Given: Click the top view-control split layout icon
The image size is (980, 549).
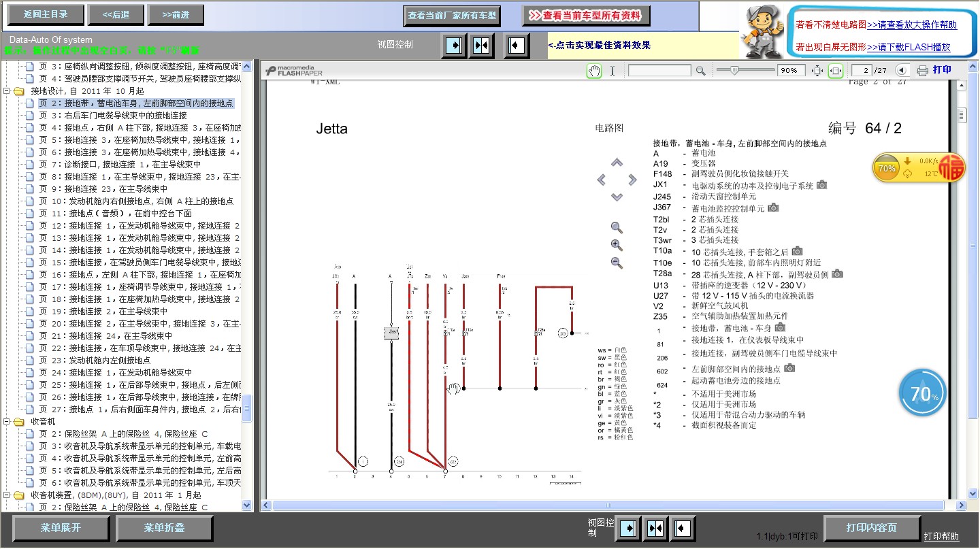Looking at the screenshot, I should pyautogui.click(x=483, y=45).
